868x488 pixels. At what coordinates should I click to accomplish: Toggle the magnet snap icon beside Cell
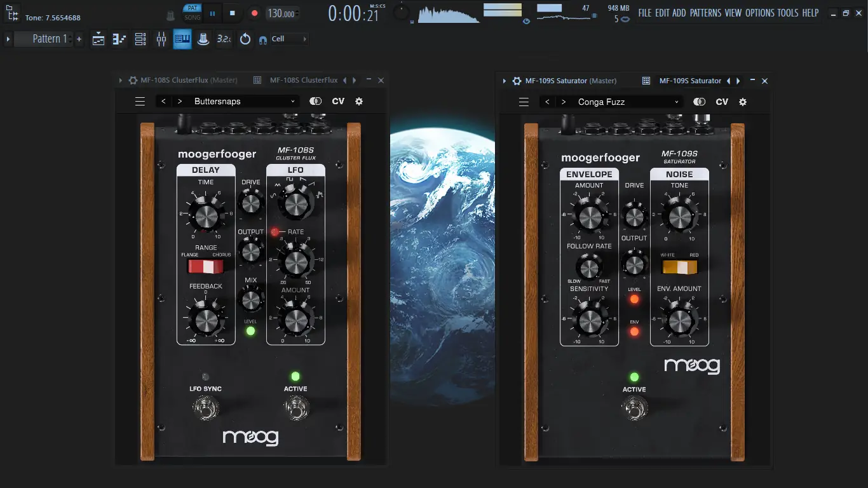click(x=263, y=39)
